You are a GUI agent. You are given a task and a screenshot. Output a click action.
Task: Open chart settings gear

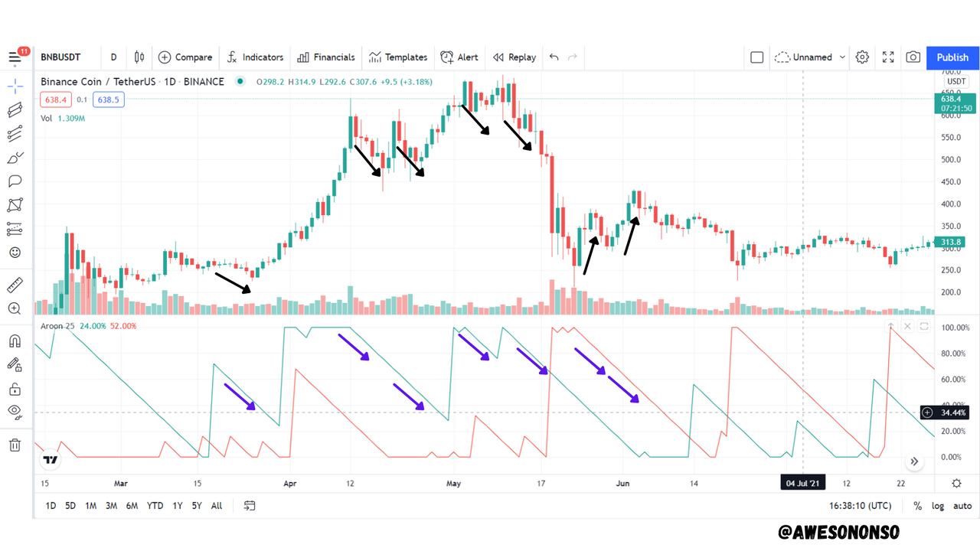[x=862, y=57]
